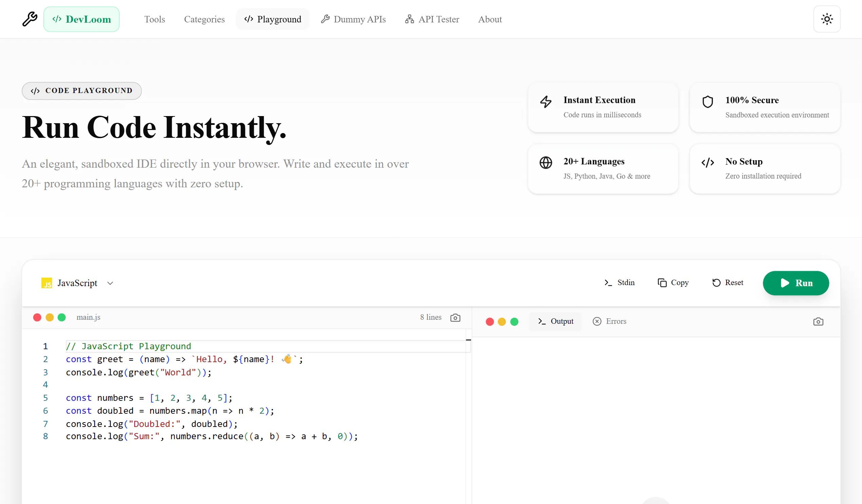This screenshot has width=862, height=504.
Task: Open Dummy APIs nav link
Action: [x=353, y=19]
